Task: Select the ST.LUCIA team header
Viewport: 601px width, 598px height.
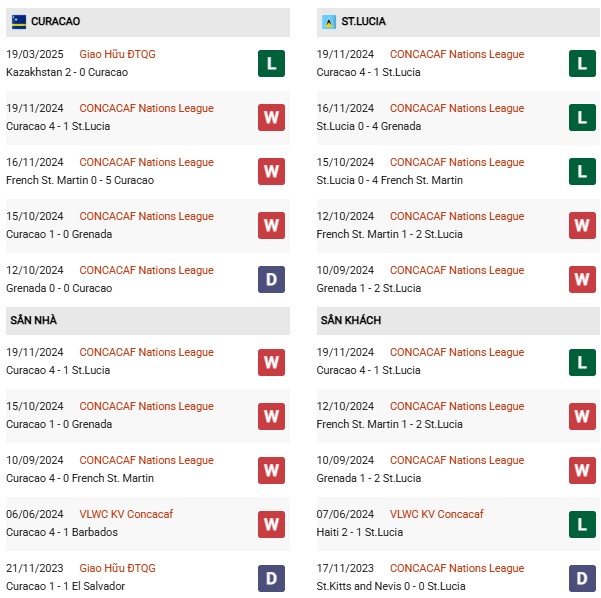Action: tap(363, 21)
